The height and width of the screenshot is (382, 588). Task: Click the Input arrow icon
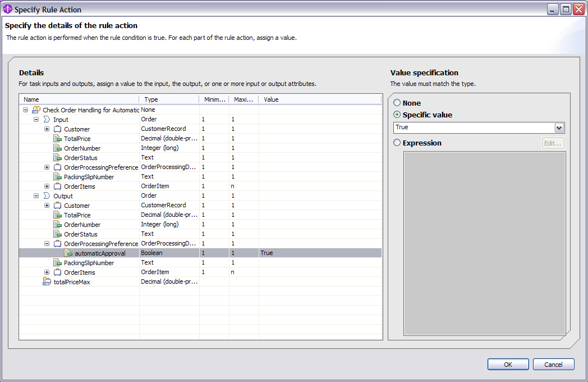(x=47, y=120)
